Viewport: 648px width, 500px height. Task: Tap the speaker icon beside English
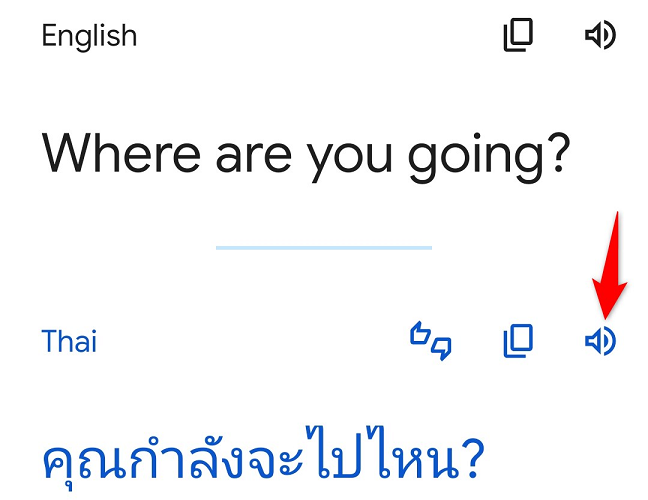coord(600,37)
